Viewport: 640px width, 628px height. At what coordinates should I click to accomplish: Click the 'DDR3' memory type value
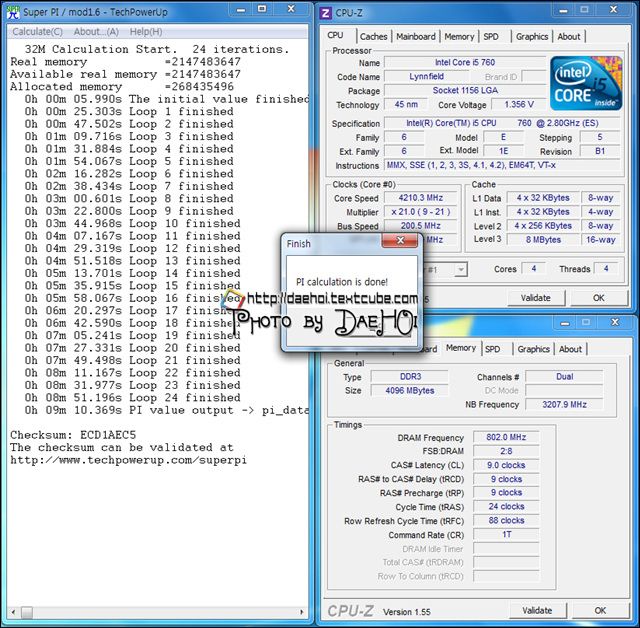[409, 377]
